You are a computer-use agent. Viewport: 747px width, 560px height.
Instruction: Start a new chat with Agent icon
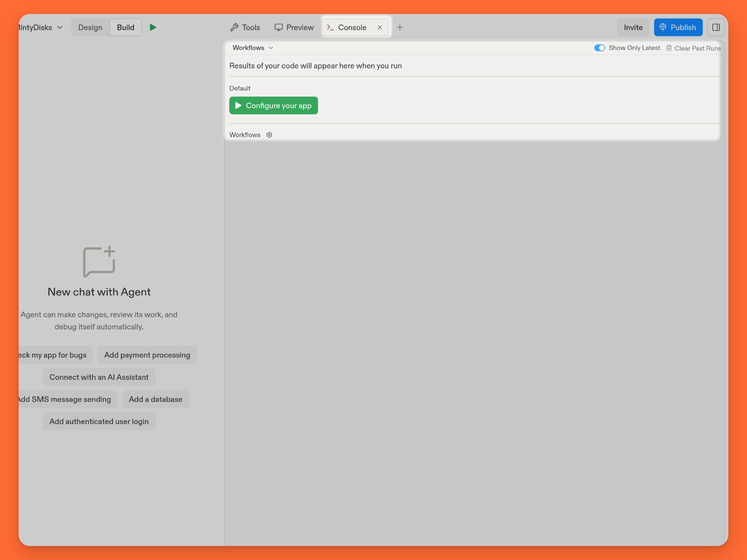click(99, 262)
